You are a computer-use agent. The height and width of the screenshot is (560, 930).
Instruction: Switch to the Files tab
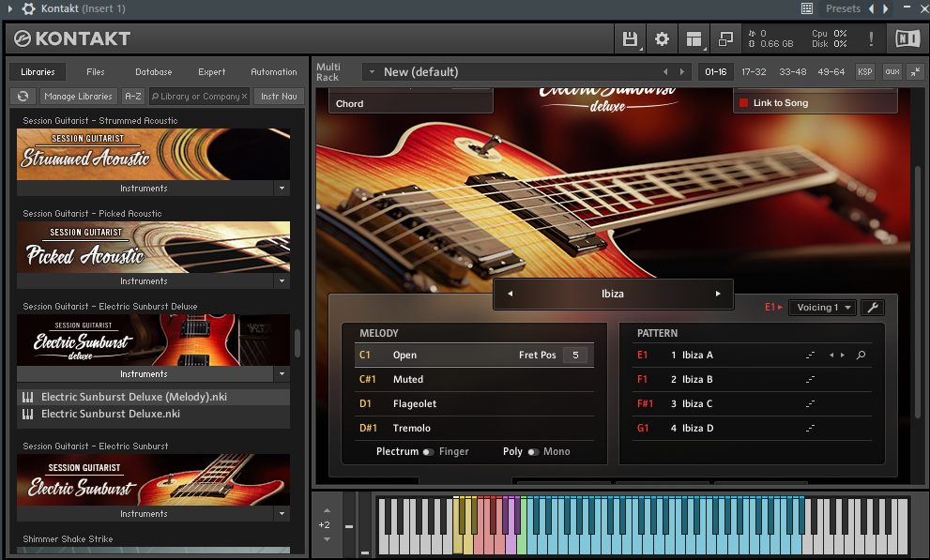[x=96, y=71]
